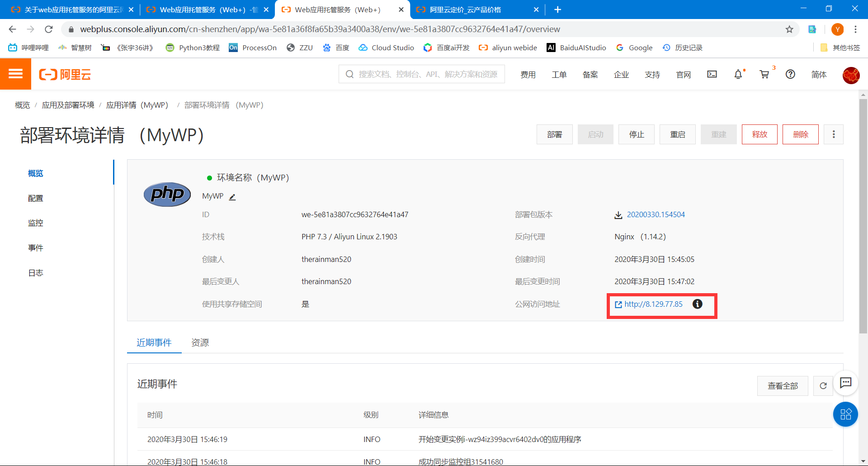Click the page vertical scrollbar
The image size is (868, 466).
pyautogui.click(x=863, y=215)
